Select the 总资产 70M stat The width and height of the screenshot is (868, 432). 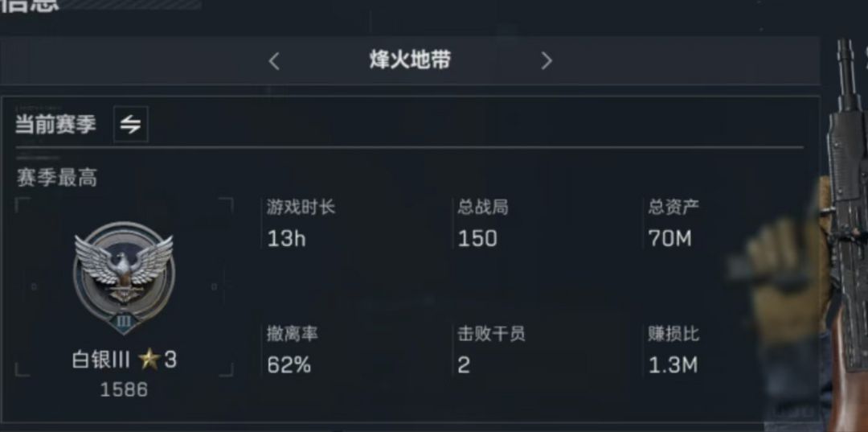pyautogui.click(x=674, y=223)
